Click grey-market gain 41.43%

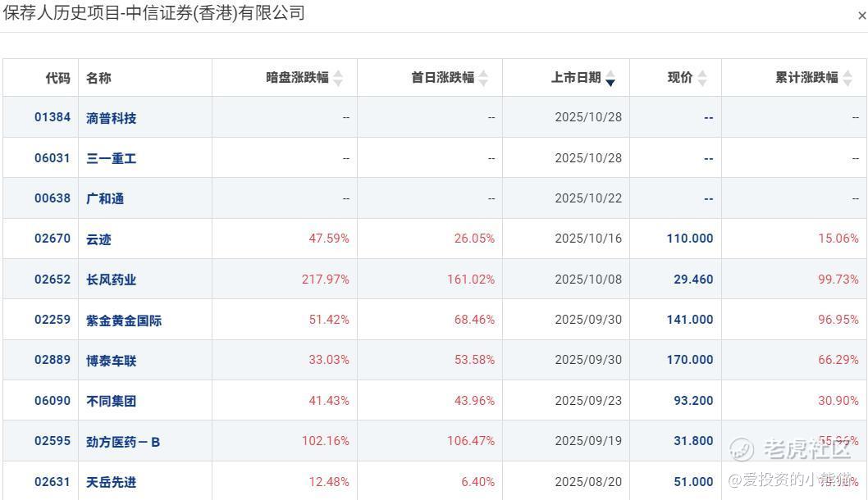pos(329,401)
